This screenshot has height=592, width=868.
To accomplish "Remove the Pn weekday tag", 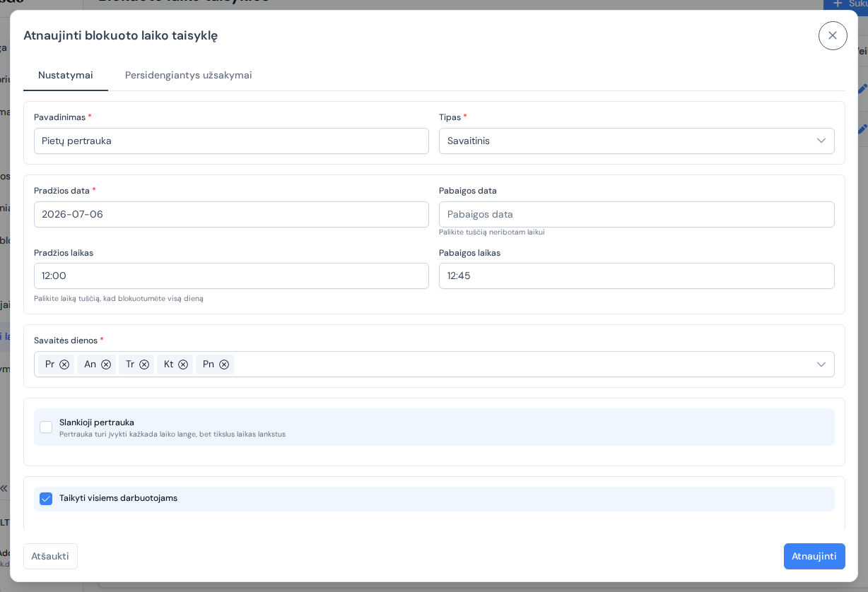I will 224,365.
